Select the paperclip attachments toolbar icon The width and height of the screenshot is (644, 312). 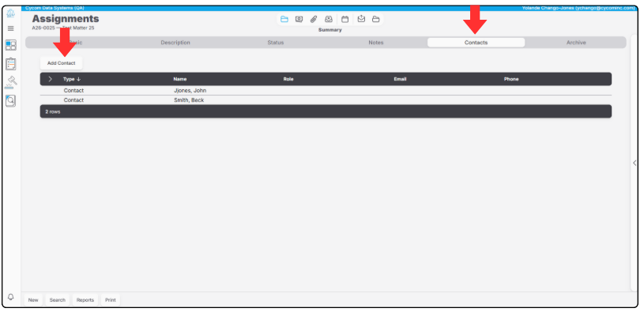coord(314,19)
